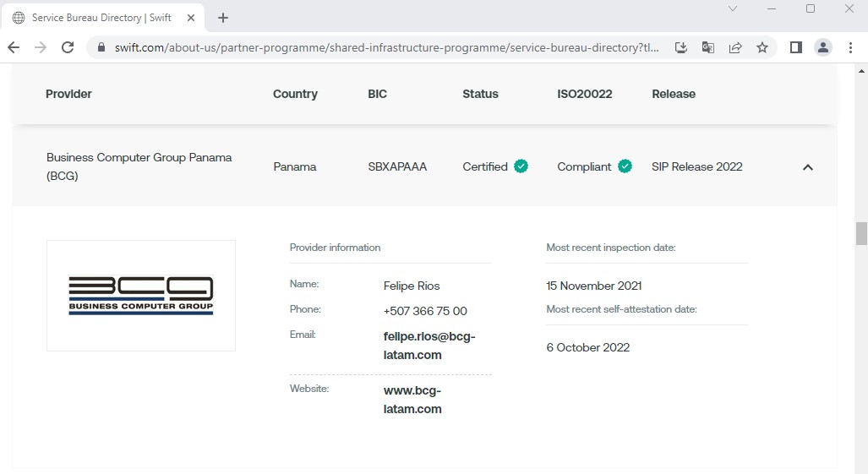Image resolution: width=868 pixels, height=474 pixels.
Task: Collapse the Business Computer Group Panama row
Action: point(808,167)
